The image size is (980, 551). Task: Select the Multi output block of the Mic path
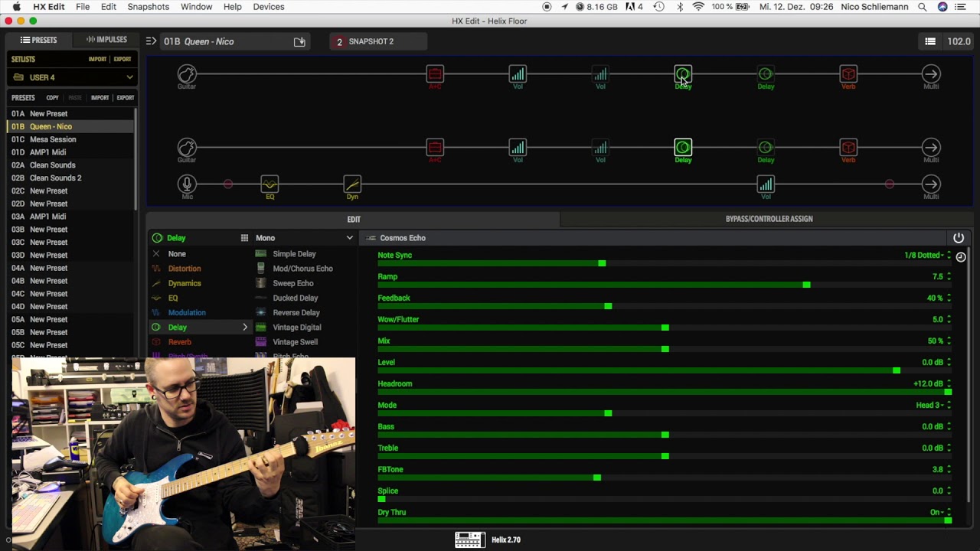point(931,184)
